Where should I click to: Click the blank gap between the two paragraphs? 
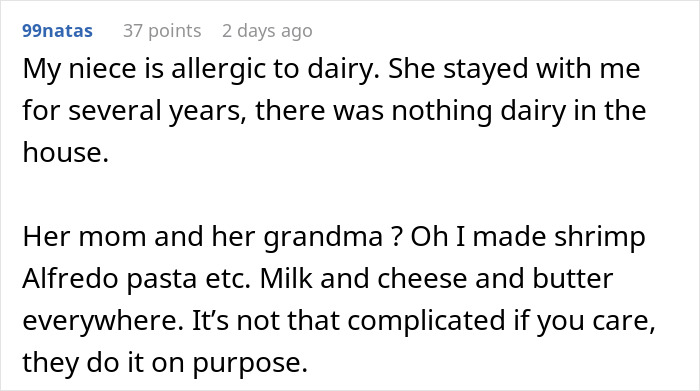click(x=339, y=195)
